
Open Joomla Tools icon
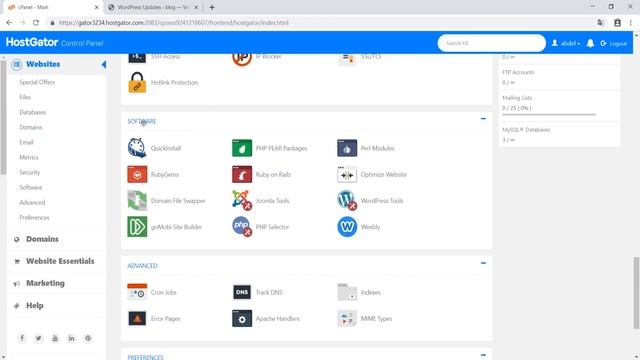(x=242, y=200)
